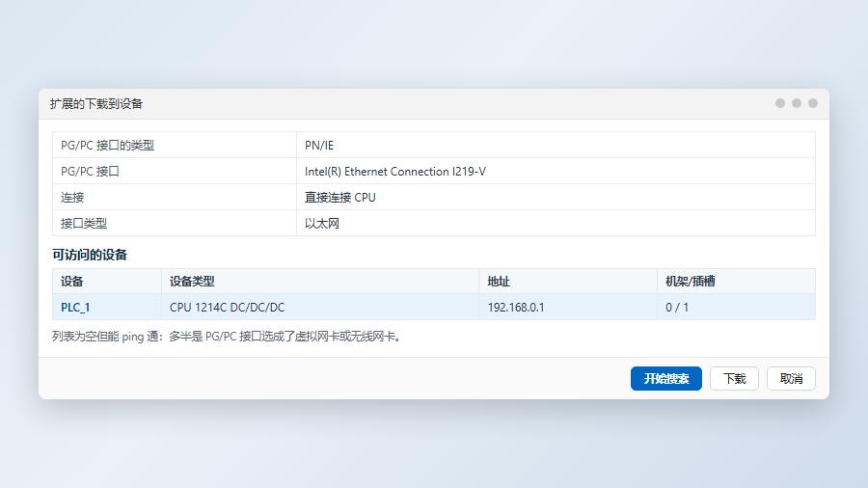The height and width of the screenshot is (488, 868).
Task: Click the 扩展的下载到设备 dialog title
Action: tap(96, 103)
